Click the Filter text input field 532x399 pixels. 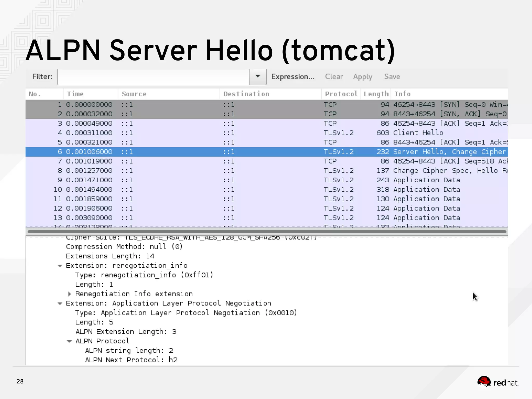(153, 77)
